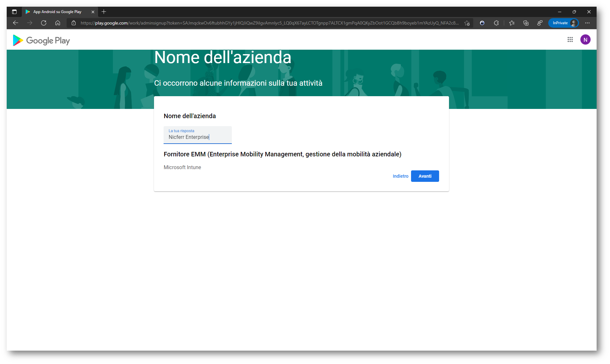Click the Avanti button
This screenshot has height=364, width=610.
click(x=425, y=176)
